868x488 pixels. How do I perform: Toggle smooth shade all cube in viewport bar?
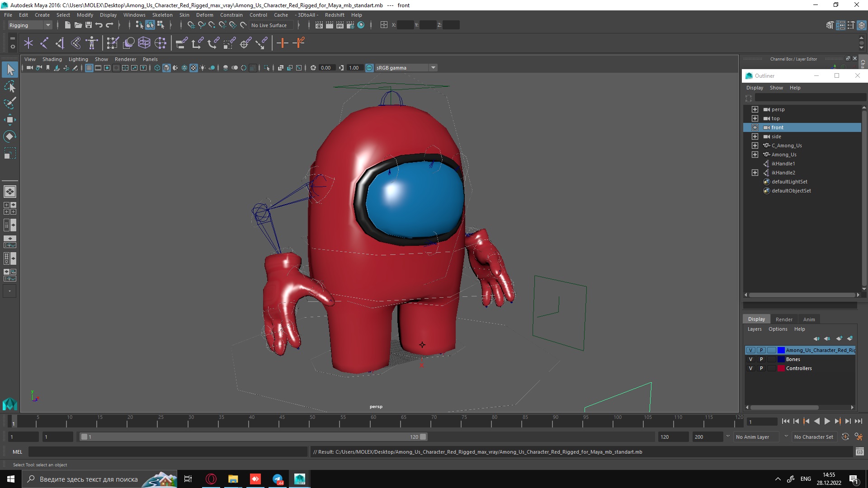tap(166, 68)
